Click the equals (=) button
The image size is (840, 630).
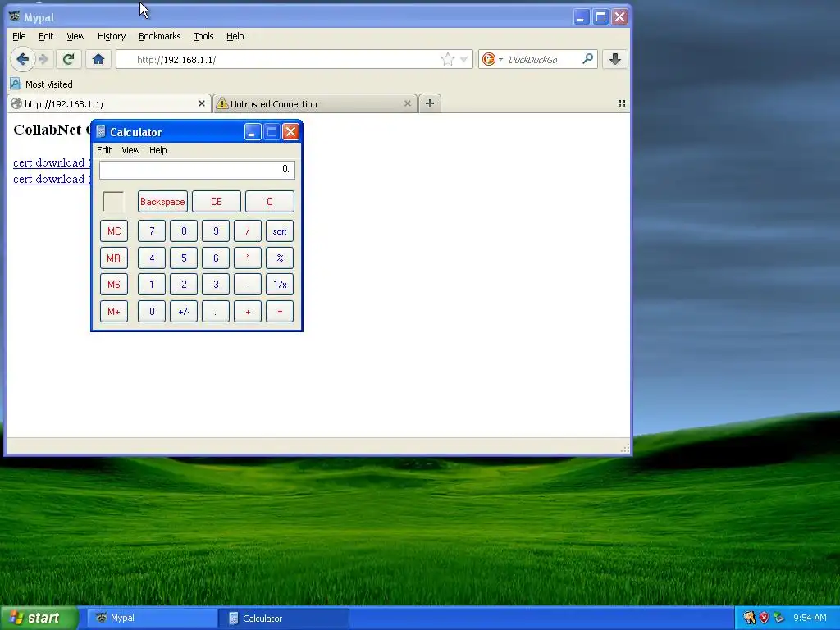click(280, 311)
